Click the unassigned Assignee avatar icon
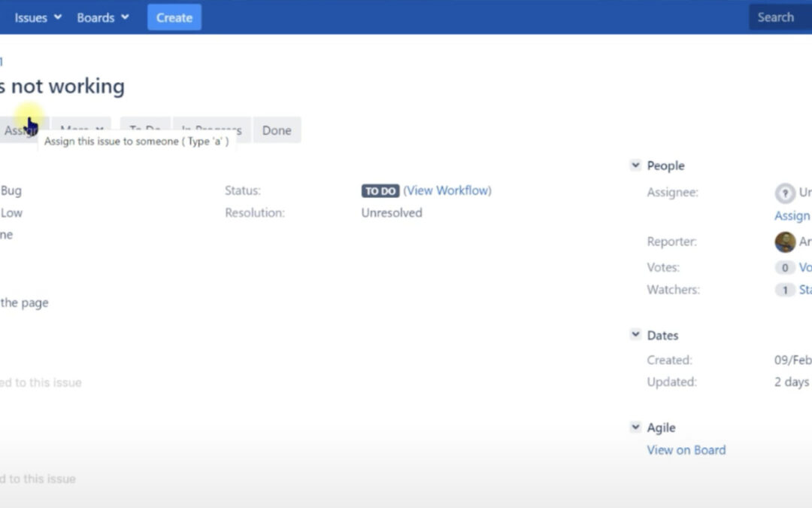Screen dimensions: 812x508 pos(785,193)
